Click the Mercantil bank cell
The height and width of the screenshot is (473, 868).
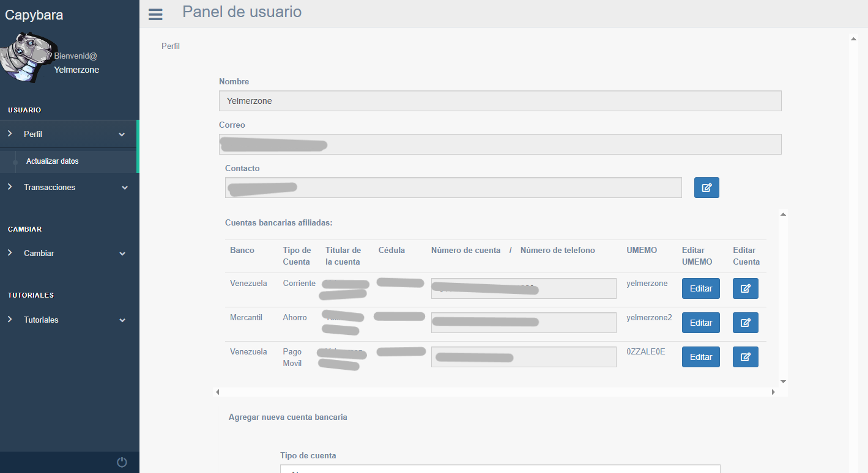pyautogui.click(x=246, y=318)
